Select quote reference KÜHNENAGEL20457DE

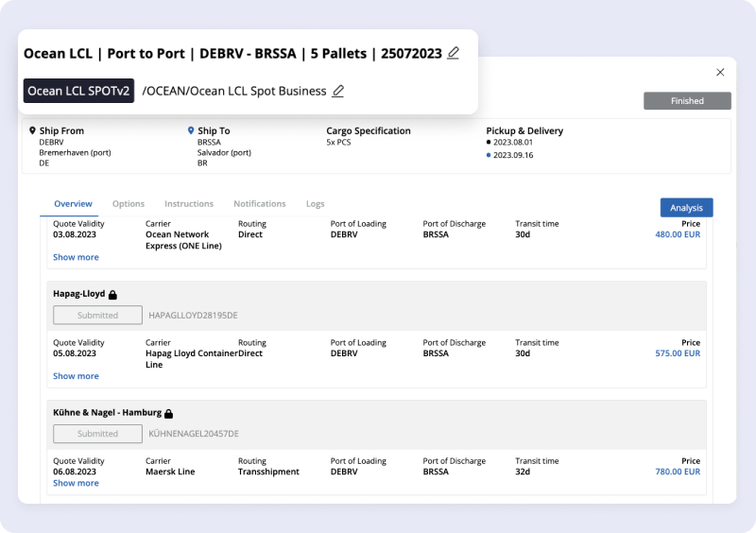[x=194, y=434]
